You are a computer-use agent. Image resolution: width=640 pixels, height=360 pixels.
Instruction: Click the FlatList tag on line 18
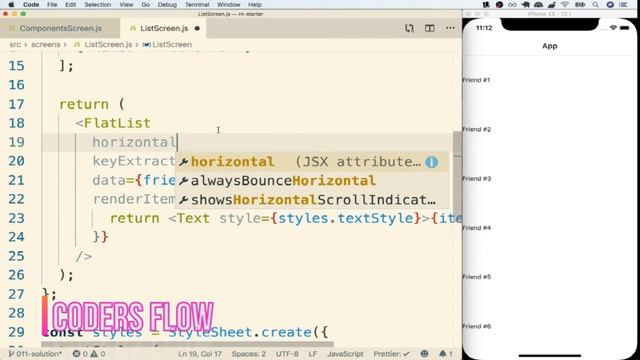[117, 123]
